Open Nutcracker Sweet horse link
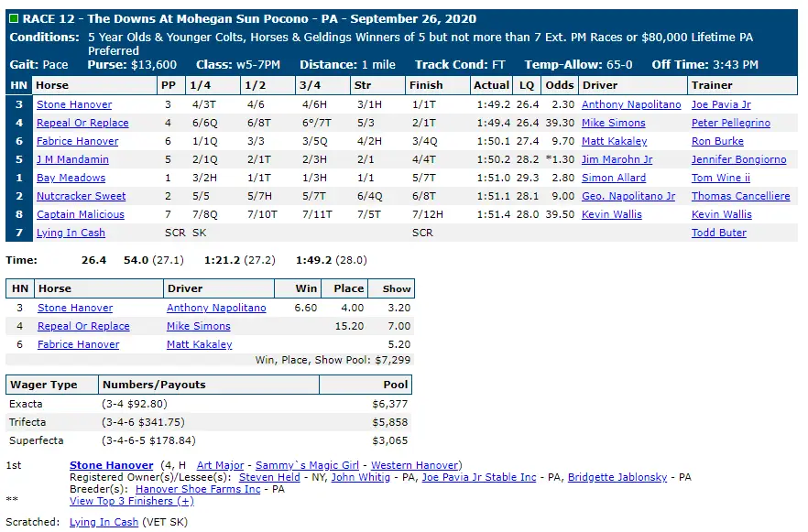This screenshot has height=532, width=808. pyautogui.click(x=81, y=196)
